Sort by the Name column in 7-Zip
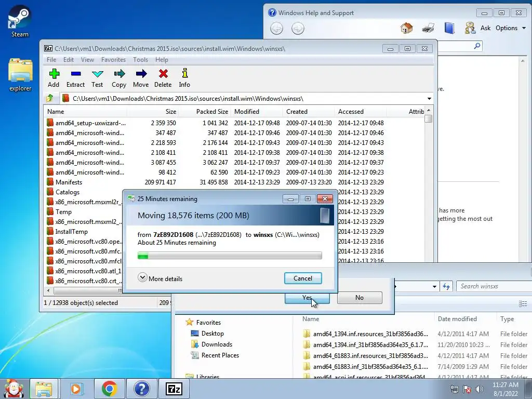Viewport: 532px width, 399px height. click(x=86, y=112)
